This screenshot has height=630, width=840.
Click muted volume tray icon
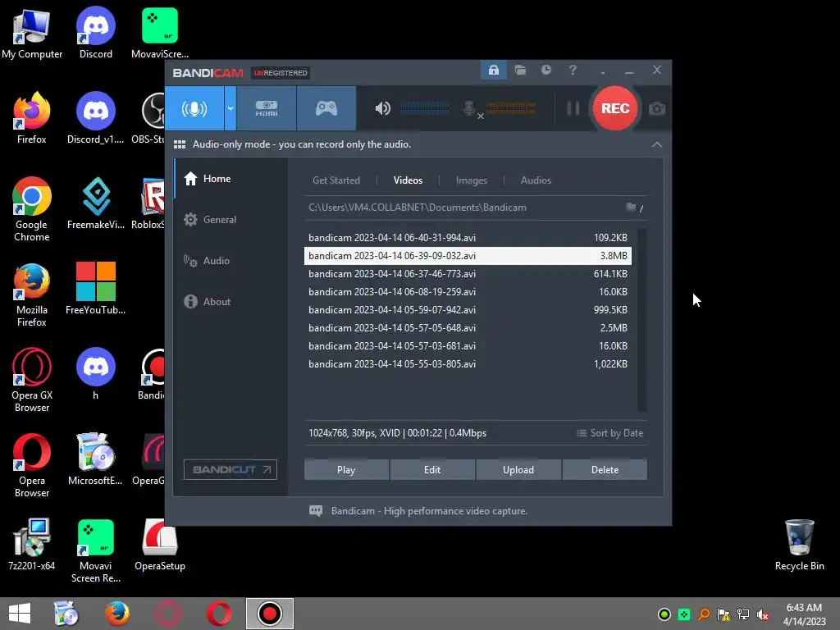point(763,614)
